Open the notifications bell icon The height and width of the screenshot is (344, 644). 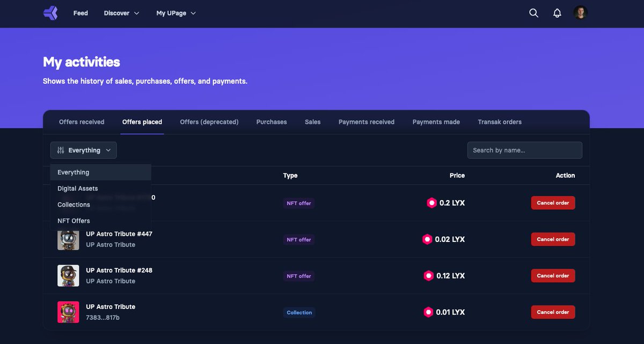557,13
